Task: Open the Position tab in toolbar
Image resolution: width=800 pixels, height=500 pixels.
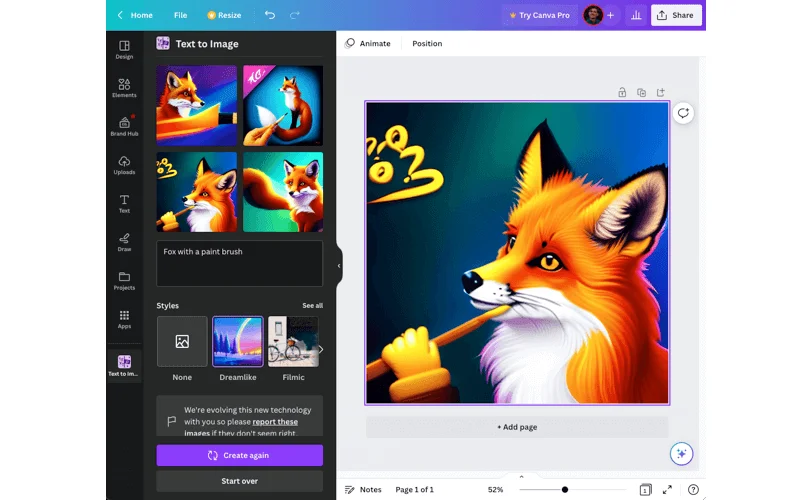Action: (x=427, y=44)
